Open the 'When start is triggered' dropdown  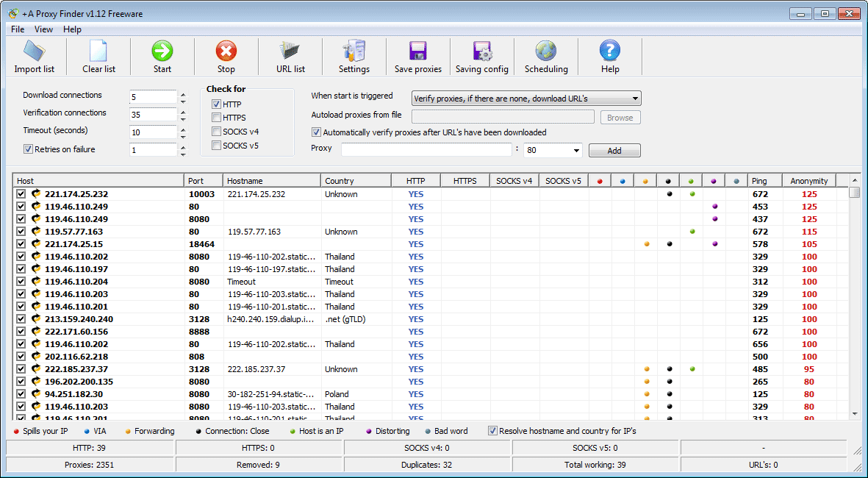click(526, 99)
